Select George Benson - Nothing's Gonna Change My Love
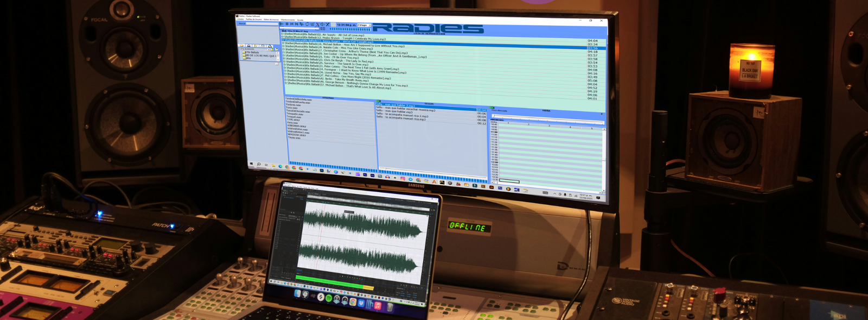 tap(346, 84)
